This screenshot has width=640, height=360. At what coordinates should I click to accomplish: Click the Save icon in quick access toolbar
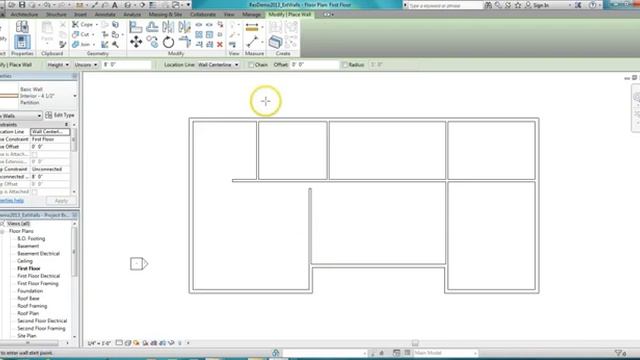[22, 5]
